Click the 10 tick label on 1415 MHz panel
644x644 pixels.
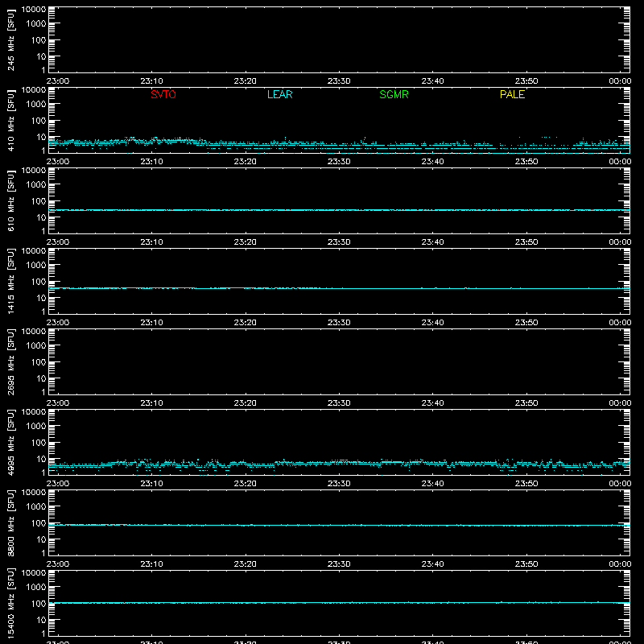tap(41, 298)
